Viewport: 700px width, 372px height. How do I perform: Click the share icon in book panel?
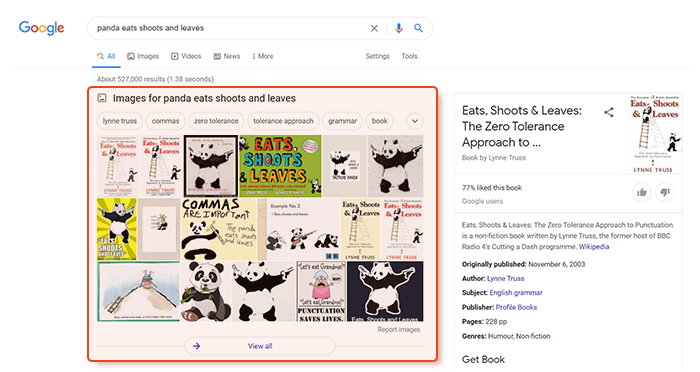[608, 112]
